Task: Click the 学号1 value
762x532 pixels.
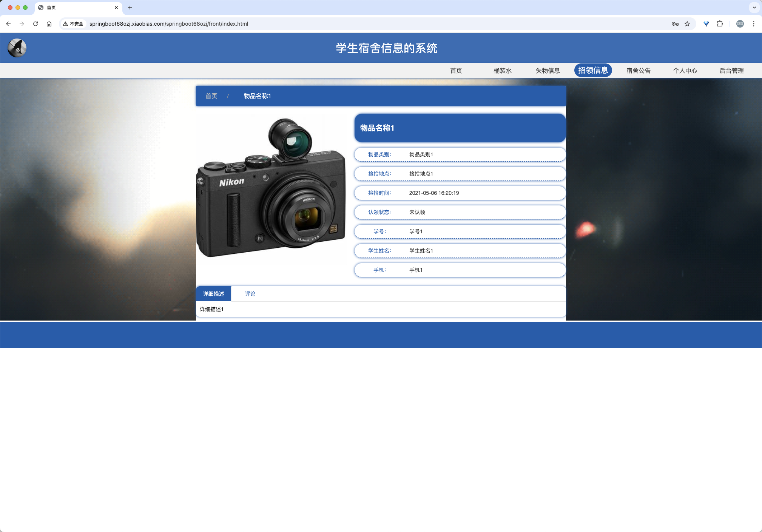Action: coord(416,231)
